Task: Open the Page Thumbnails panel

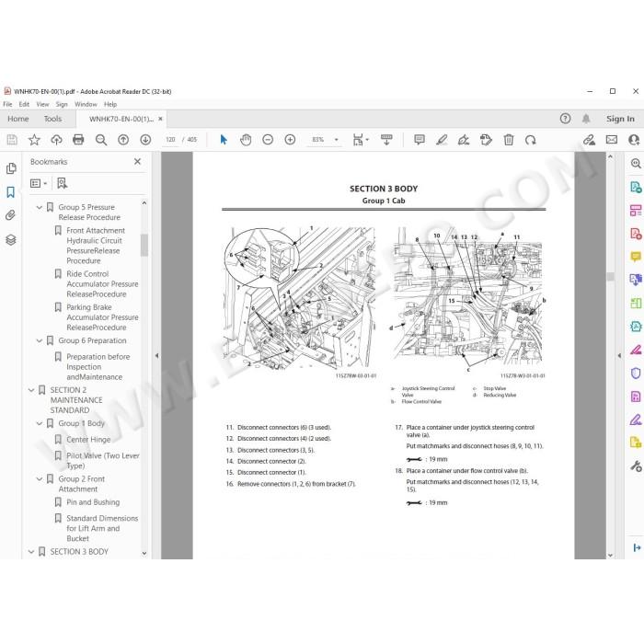Action: click(11, 168)
